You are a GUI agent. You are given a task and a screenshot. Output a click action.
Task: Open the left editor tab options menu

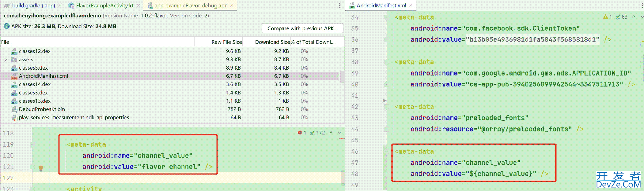pos(339,6)
